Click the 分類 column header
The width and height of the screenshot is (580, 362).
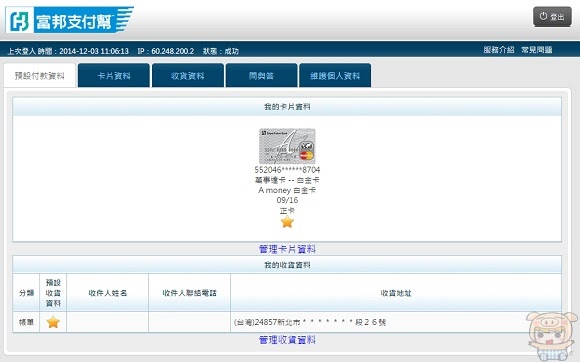pos(26,293)
